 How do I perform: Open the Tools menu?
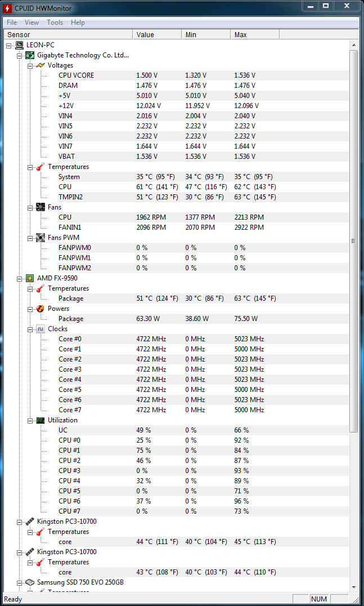tap(55, 23)
